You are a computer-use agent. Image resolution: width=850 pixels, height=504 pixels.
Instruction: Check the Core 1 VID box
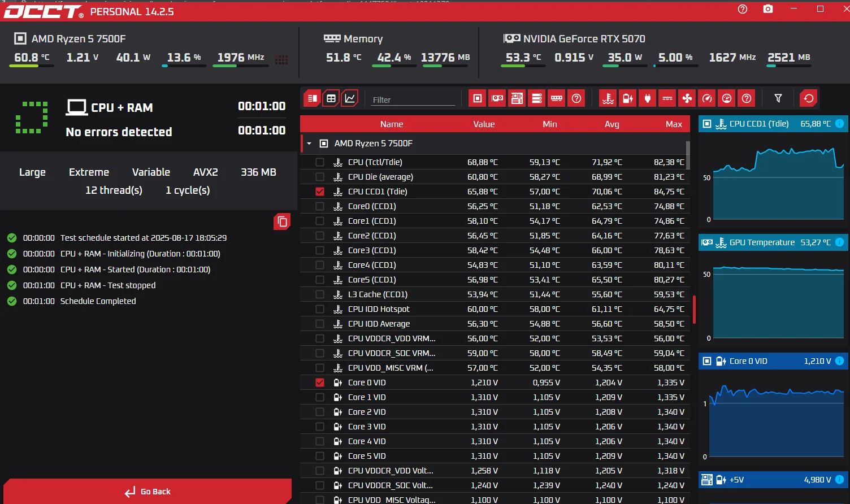(320, 397)
